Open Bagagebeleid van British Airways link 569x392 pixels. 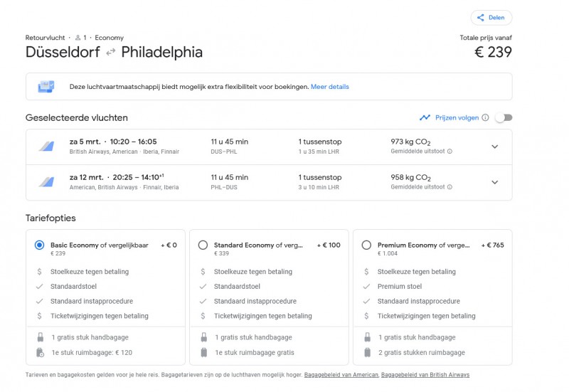425,375
